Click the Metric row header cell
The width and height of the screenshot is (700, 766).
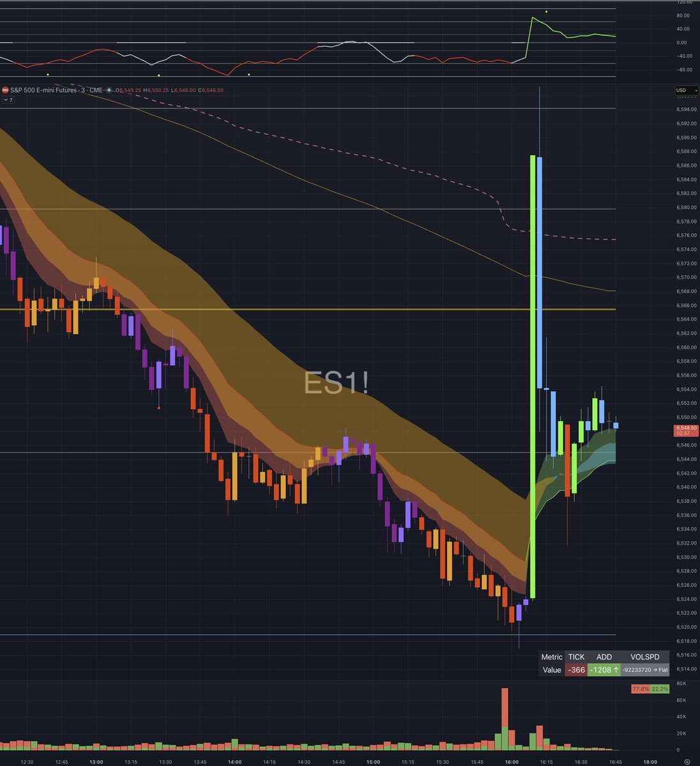(552, 657)
